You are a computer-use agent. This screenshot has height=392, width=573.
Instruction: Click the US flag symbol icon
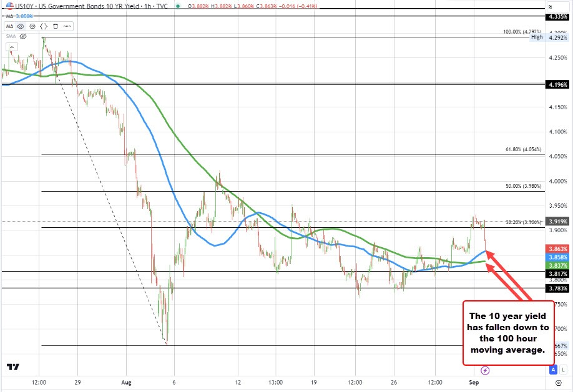click(9, 6)
